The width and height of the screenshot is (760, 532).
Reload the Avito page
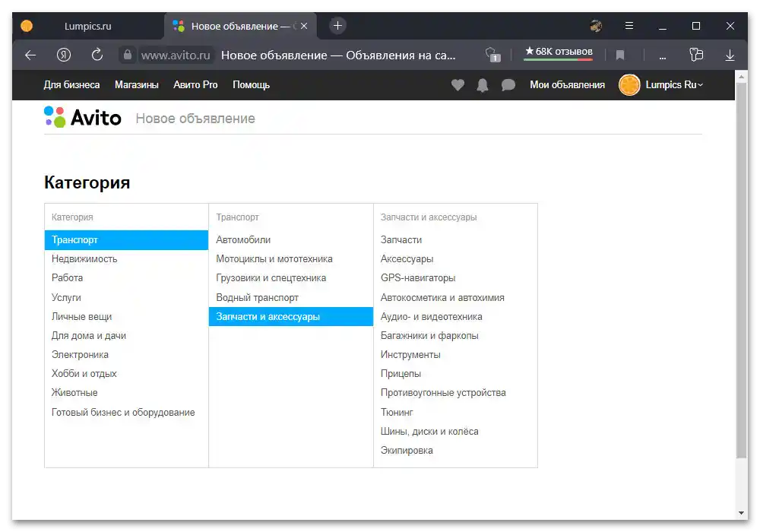pos(97,55)
